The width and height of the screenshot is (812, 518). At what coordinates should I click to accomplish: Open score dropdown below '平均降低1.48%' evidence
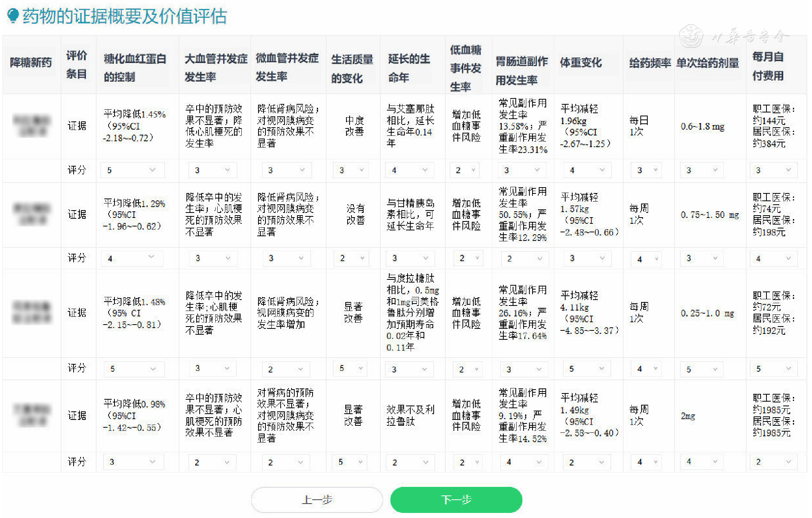(134, 369)
